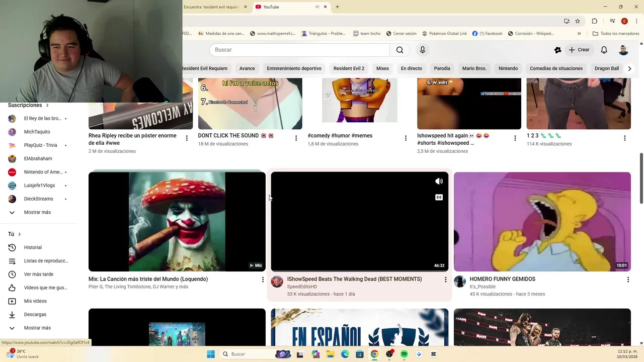Open Spotify from the taskbar
Image resolution: width=644 pixels, height=362 pixels.
pos(404,354)
